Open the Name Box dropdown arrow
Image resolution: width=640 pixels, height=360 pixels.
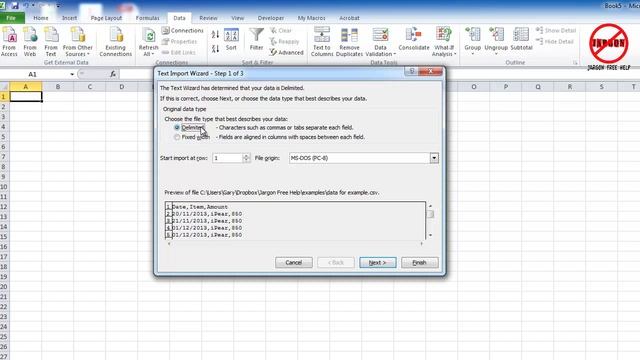click(72, 74)
